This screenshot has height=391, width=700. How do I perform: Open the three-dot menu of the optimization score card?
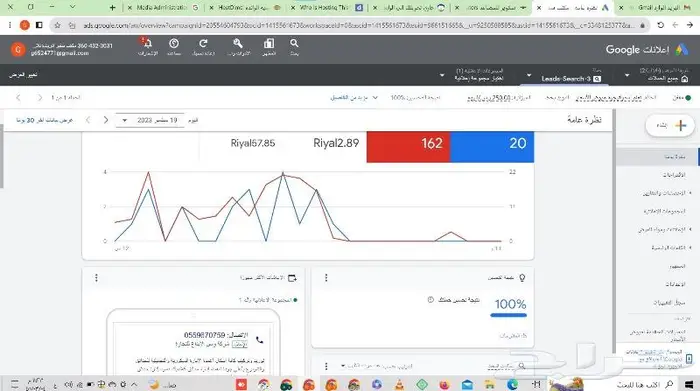click(326, 278)
